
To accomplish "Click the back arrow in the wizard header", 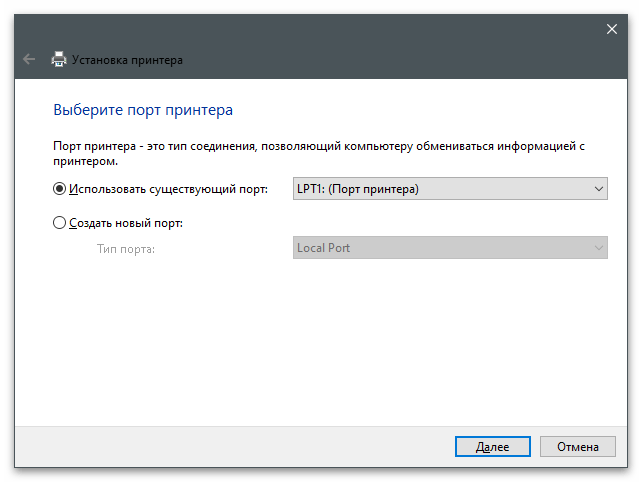I will tap(29, 60).
